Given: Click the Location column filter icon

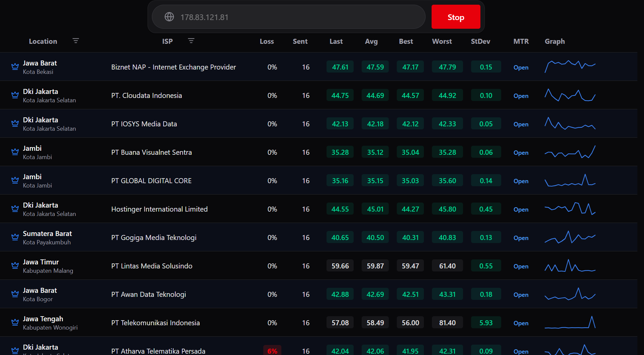Looking at the screenshot, I should tap(76, 41).
